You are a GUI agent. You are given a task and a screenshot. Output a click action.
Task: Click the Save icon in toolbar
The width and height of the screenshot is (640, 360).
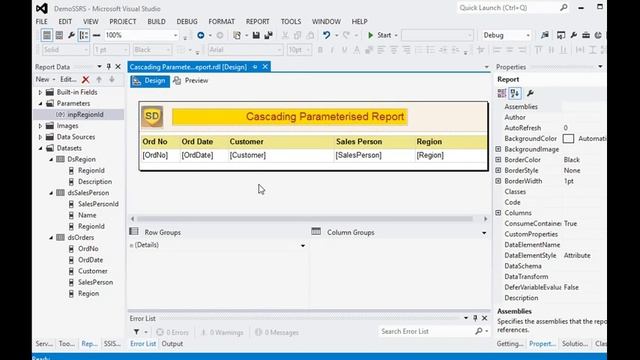(256, 36)
